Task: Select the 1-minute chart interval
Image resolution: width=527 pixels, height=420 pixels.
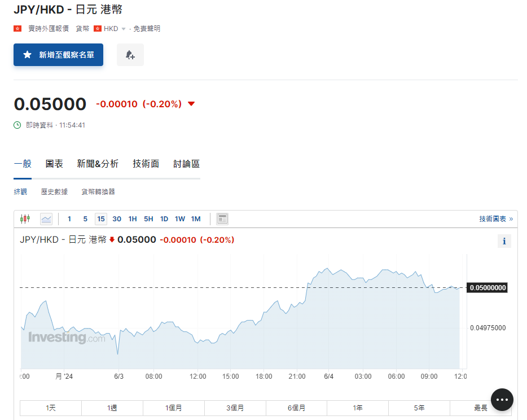Action: click(x=69, y=218)
